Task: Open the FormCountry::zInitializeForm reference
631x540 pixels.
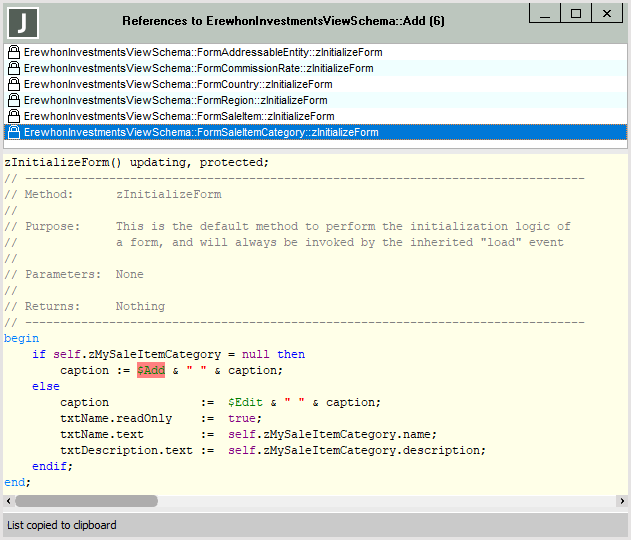Action: [x=178, y=84]
